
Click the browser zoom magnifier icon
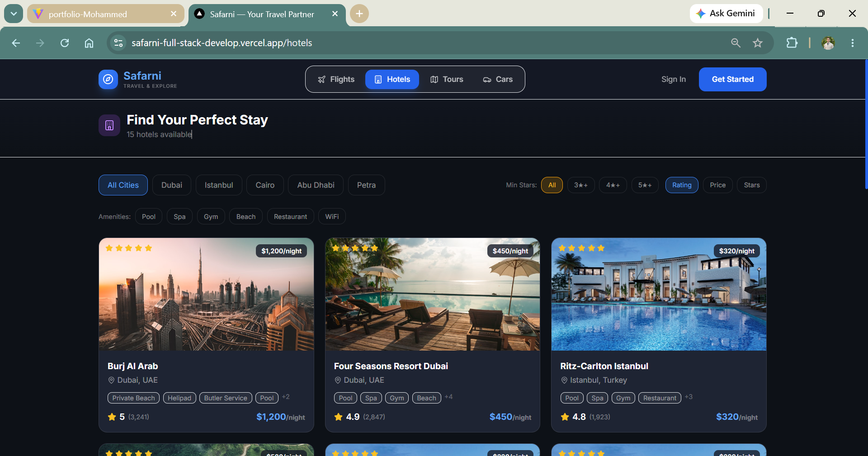pyautogui.click(x=736, y=43)
